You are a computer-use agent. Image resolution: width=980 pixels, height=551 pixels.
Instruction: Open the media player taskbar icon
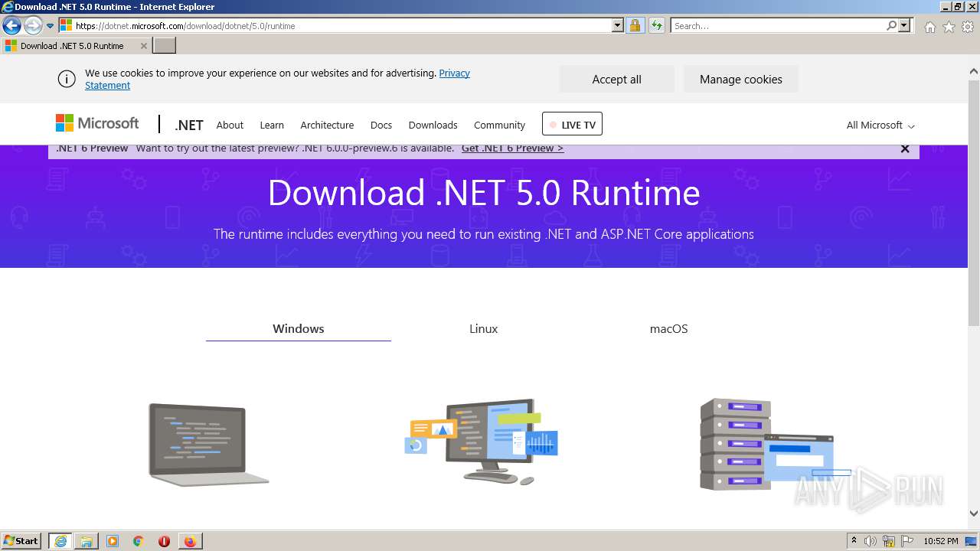113,541
